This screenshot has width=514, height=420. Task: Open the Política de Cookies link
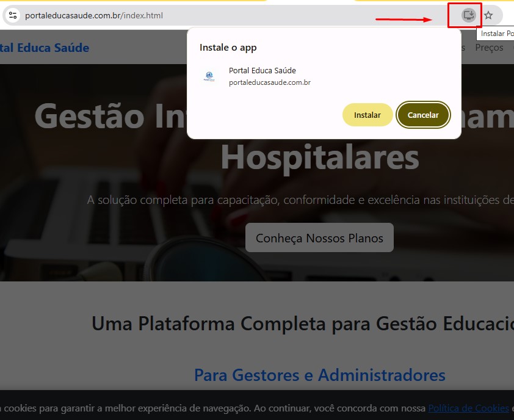point(468,408)
